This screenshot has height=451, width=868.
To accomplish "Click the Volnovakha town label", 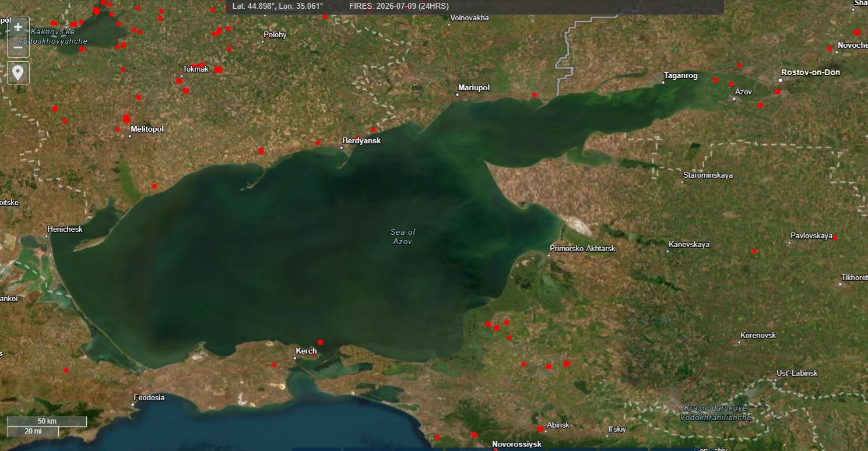I will (469, 18).
